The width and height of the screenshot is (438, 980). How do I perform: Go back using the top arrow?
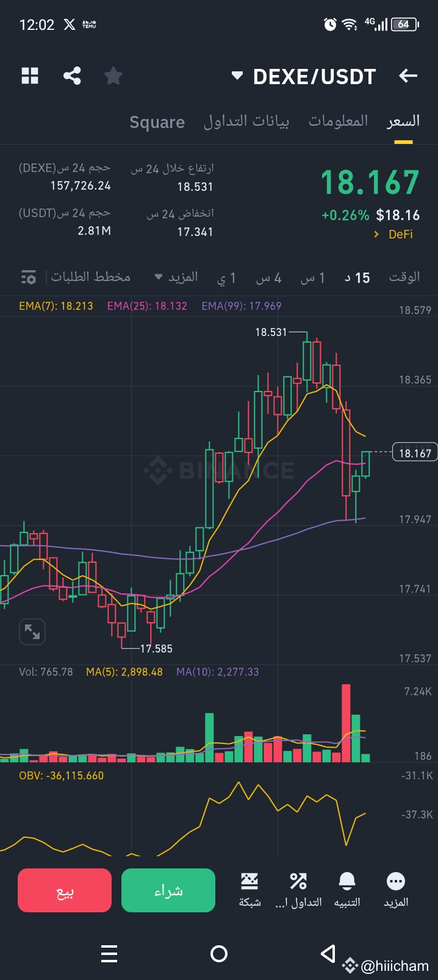pos(407,76)
